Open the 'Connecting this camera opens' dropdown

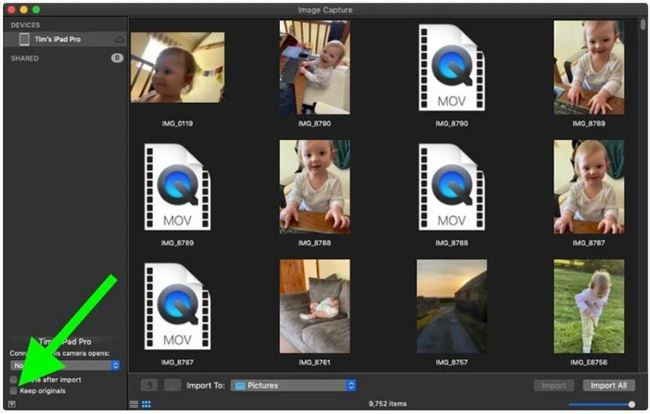(x=64, y=366)
